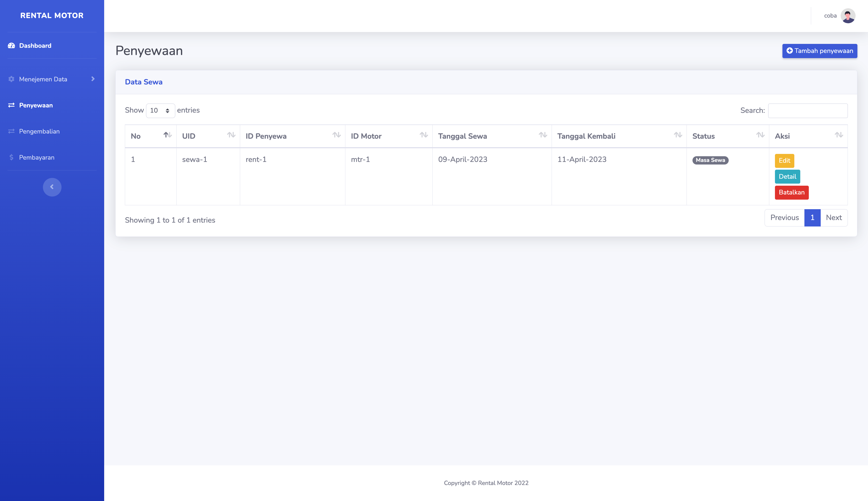Click the Masa Sewa status badge
Viewport: 868px width, 501px height.
pos(710,160)
